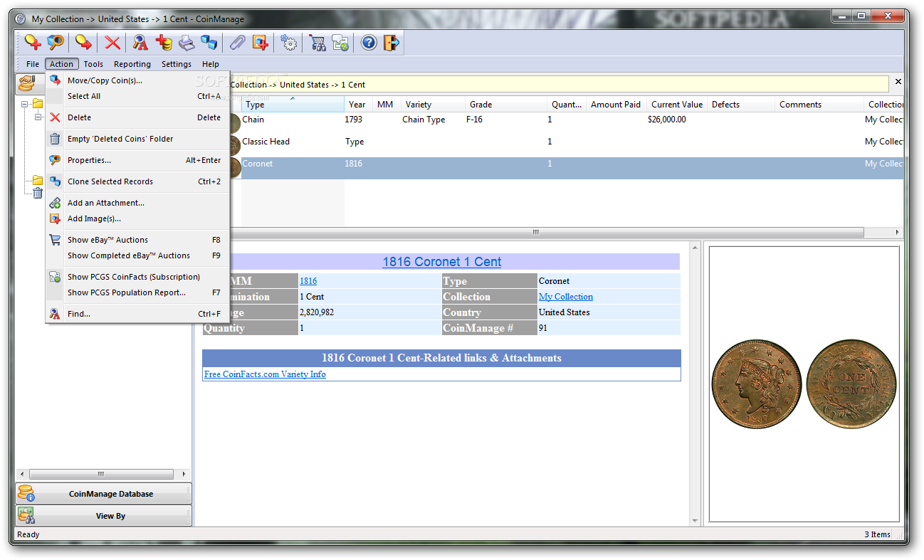The width and height of the screenshot is (924, 560).
Task: Select Empty 'Deleted Coins' Folder entry
Action: coord(137,139)
